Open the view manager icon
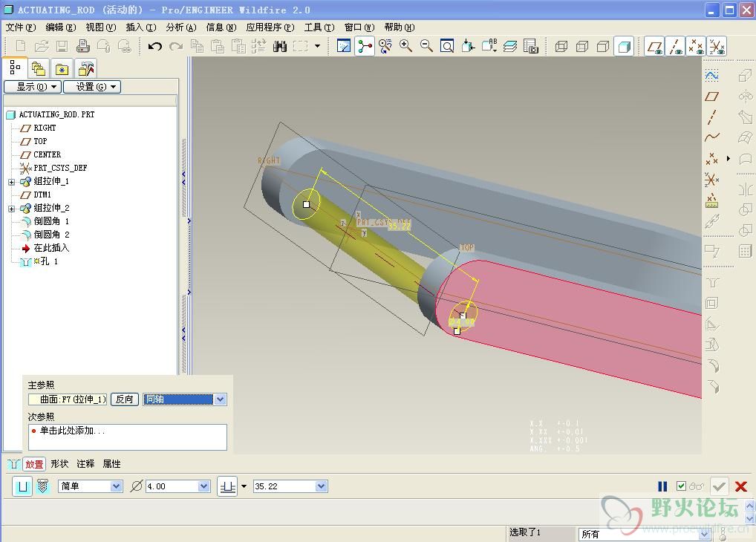 point(530,46)
